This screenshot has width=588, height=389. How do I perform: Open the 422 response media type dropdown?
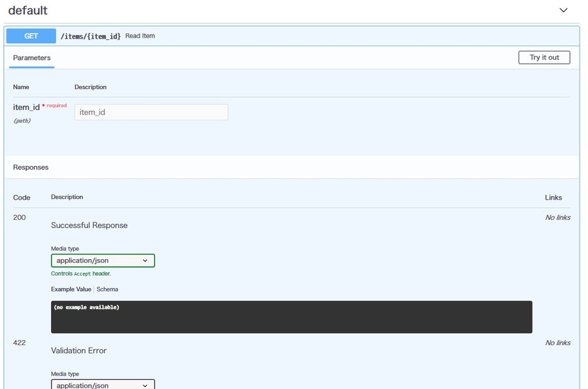click(x=103, y=384)
